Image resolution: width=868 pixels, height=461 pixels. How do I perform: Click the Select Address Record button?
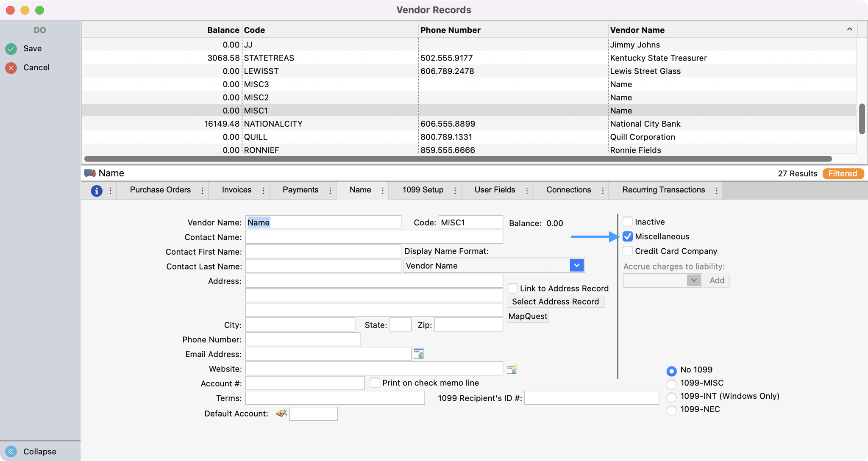(x=555, y=302)
